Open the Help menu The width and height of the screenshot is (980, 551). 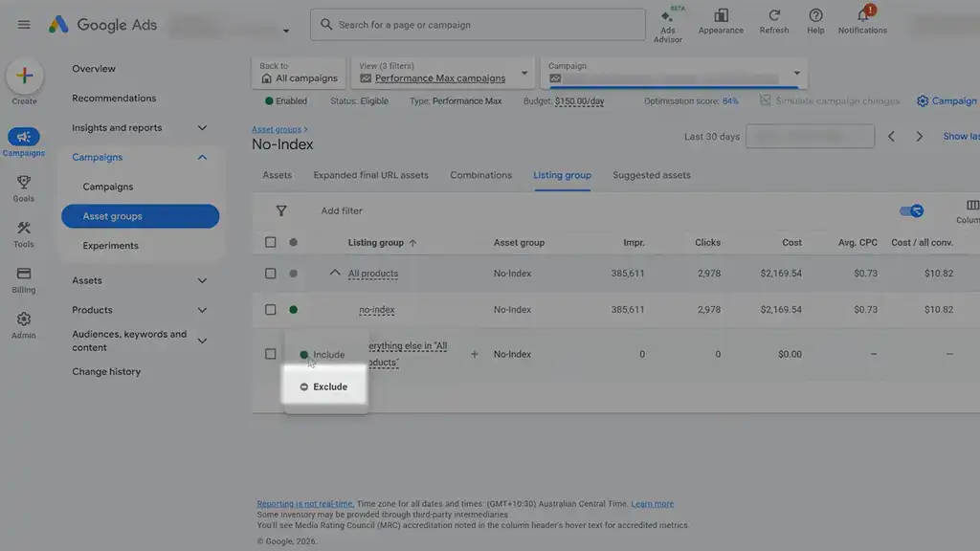pos(815,21)
